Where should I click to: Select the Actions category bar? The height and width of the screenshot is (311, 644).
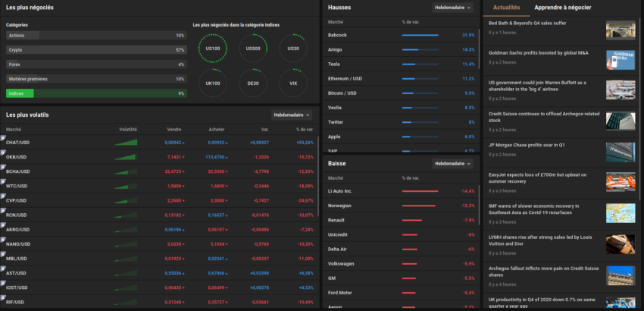click(95, 36)
